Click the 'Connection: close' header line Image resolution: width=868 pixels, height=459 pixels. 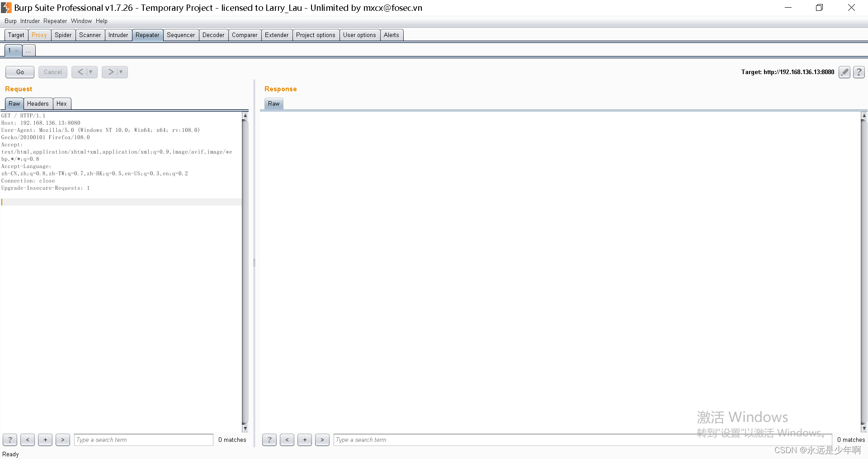coord(28,181)
